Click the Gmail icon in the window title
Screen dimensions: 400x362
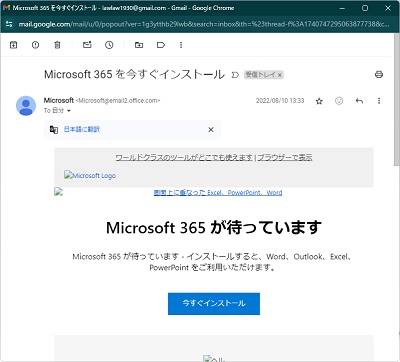(6, 8)
